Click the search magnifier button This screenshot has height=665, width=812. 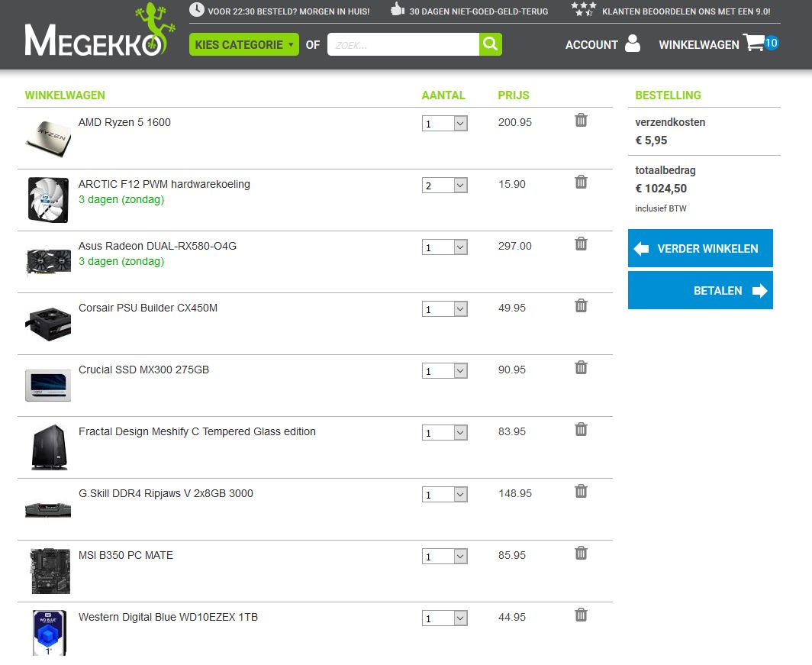click(x=490, y=44)
